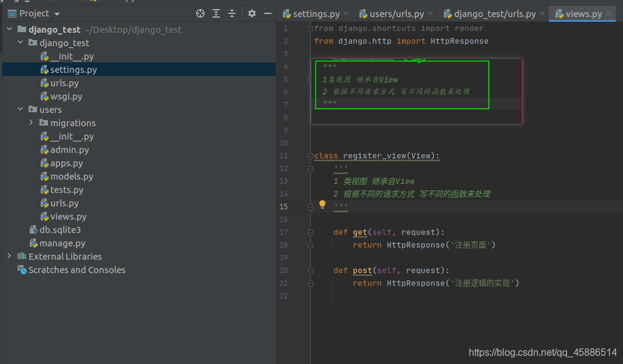The height and width of the screenshot is (364, 623).
Task: Open the Project panel settings gear
Action: (x=252, y=13)
